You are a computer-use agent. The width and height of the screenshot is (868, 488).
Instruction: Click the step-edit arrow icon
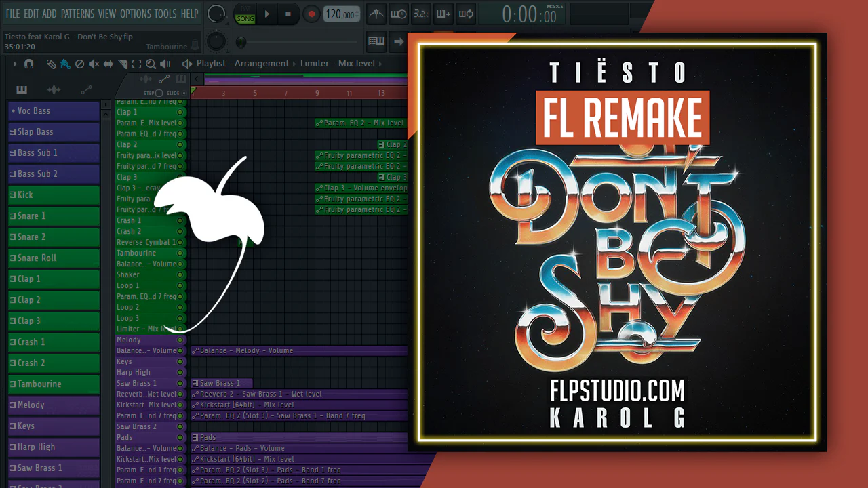pos(398,41)
